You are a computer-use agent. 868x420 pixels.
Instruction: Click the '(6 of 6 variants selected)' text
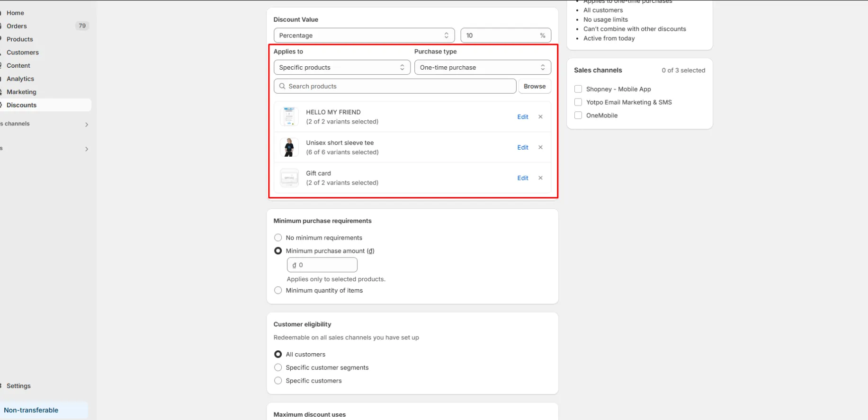(x=342, y=152)
